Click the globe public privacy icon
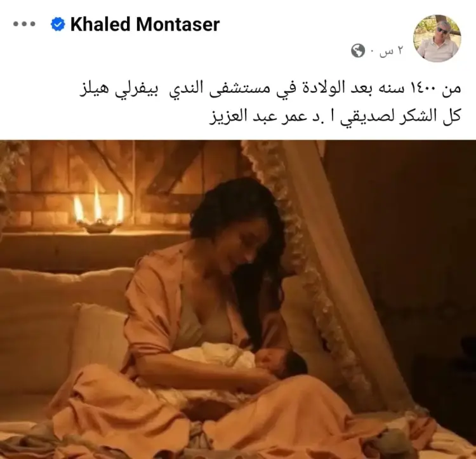This screenshot has height=459, width=476. click(358, 51)
